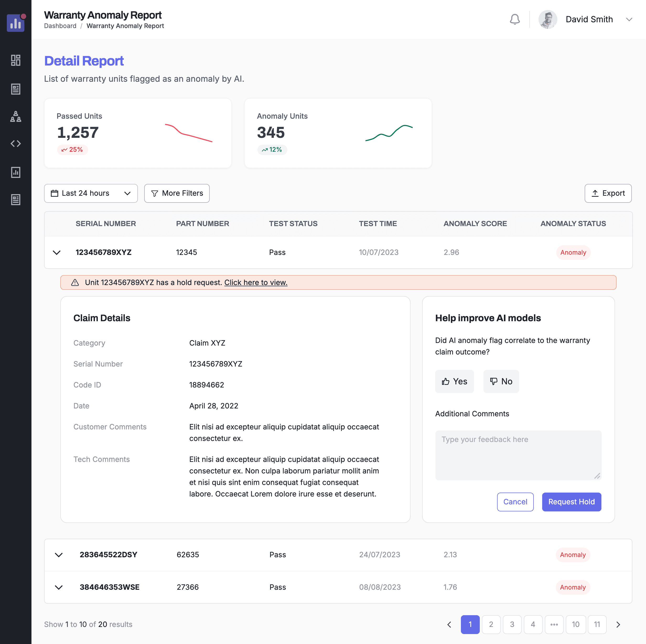
Task: Collapse the 123456789XYZ row
Action: (57, 252)
